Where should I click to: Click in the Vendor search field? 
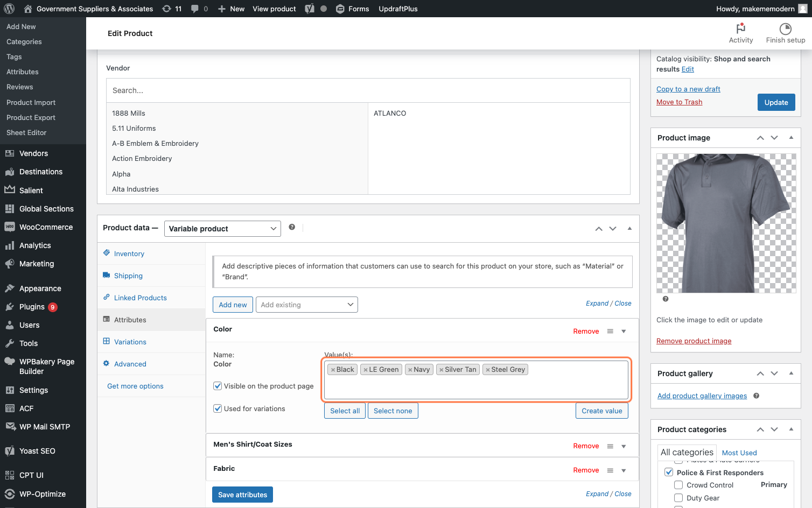point(368,90)
